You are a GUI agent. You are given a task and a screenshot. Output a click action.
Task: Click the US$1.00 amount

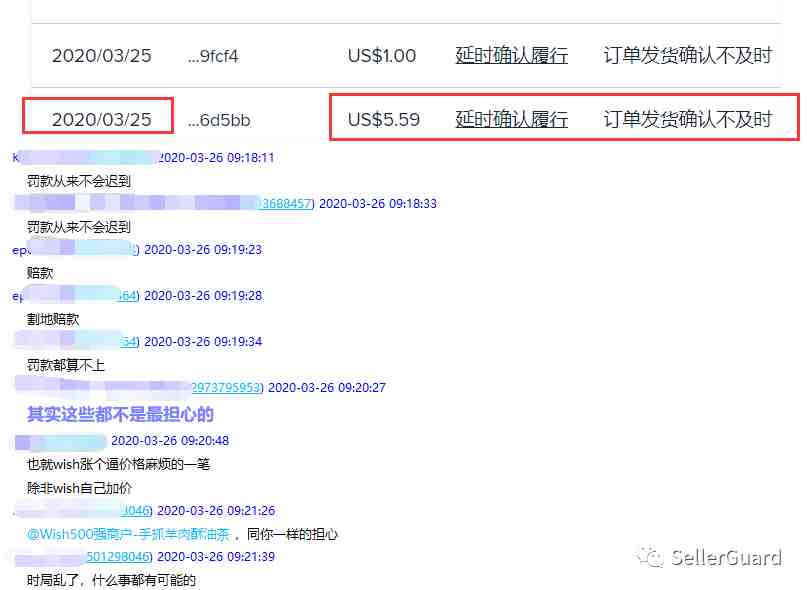[x=381, y=55]
